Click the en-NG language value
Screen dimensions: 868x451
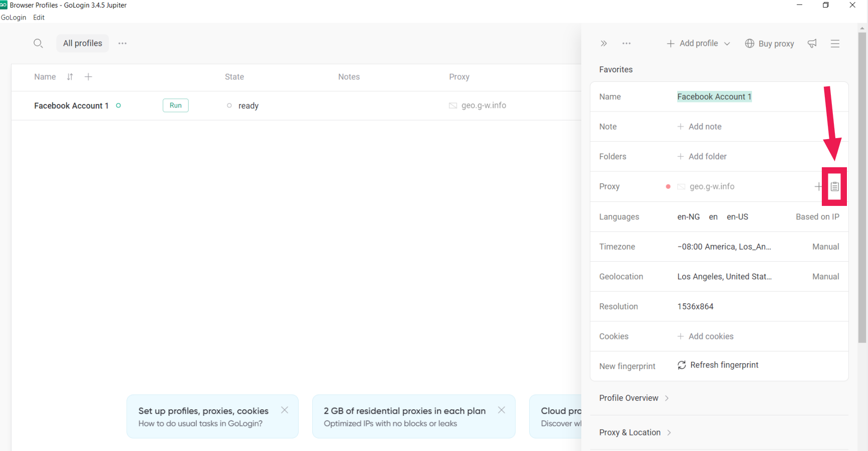coord(689,217)
